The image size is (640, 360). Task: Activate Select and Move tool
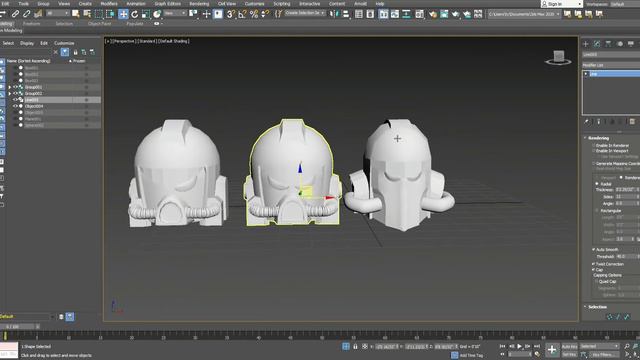[123, 14]
